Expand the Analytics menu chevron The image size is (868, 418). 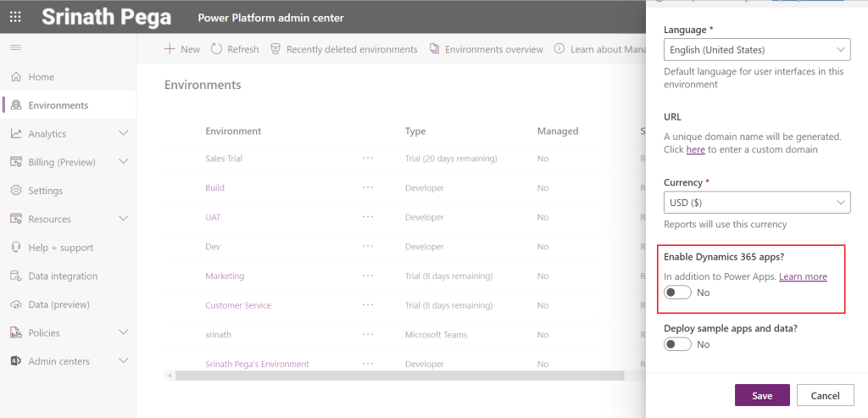click(x=123, y=134)
